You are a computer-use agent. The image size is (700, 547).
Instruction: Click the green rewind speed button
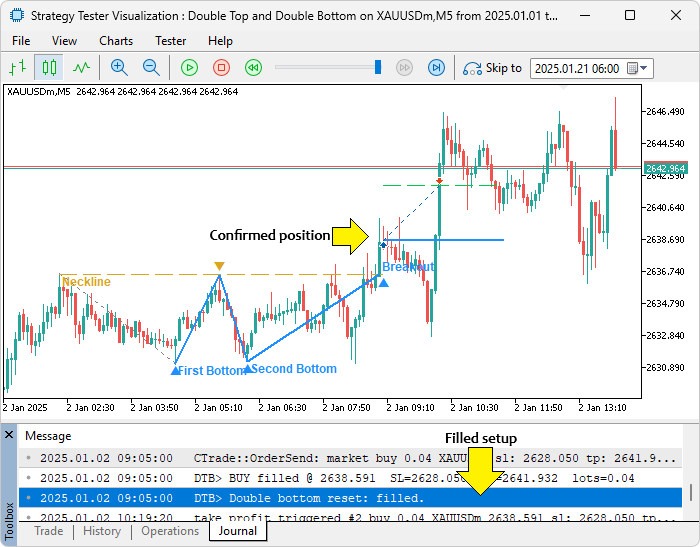[x=254, y=68]
